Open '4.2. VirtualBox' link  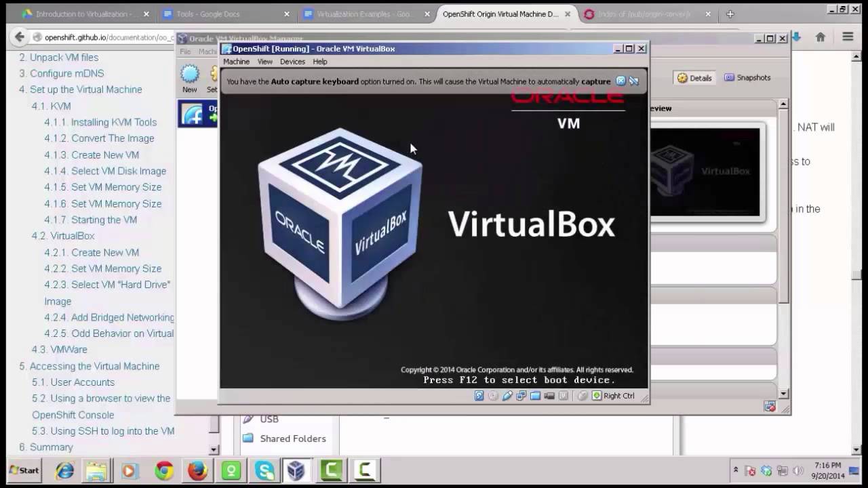coord(63,236)
